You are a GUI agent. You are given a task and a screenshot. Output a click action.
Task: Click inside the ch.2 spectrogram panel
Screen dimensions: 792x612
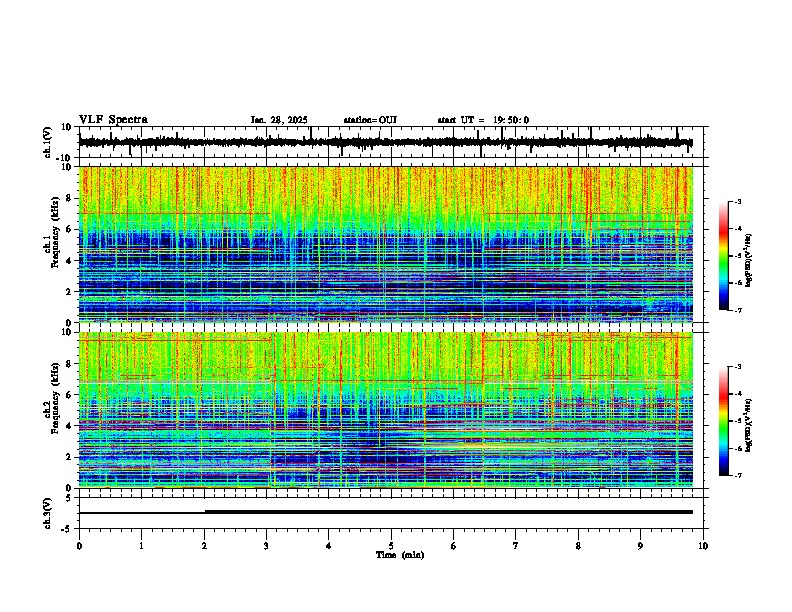[386, 410]
